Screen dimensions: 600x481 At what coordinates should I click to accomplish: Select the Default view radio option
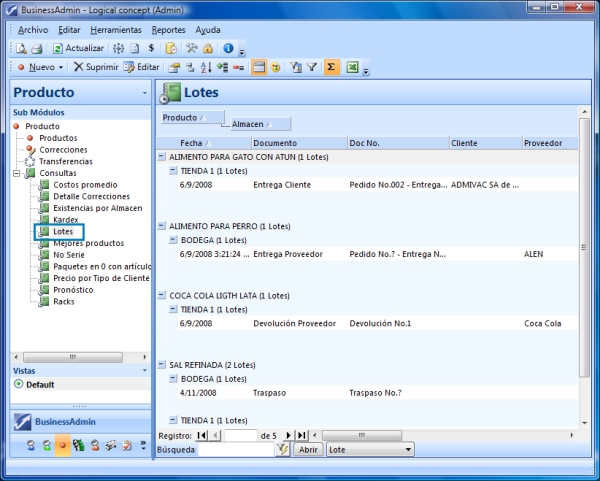tap(19, 384)
